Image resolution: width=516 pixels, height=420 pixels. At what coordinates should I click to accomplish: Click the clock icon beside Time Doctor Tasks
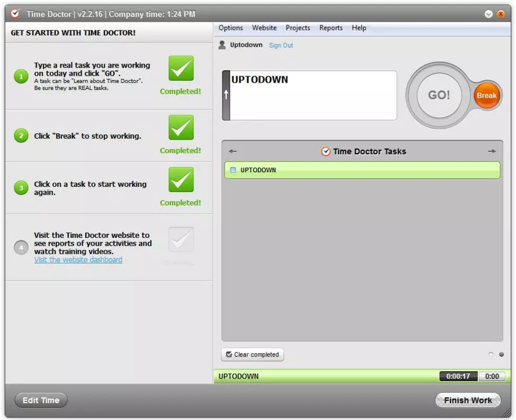[326, 151]
